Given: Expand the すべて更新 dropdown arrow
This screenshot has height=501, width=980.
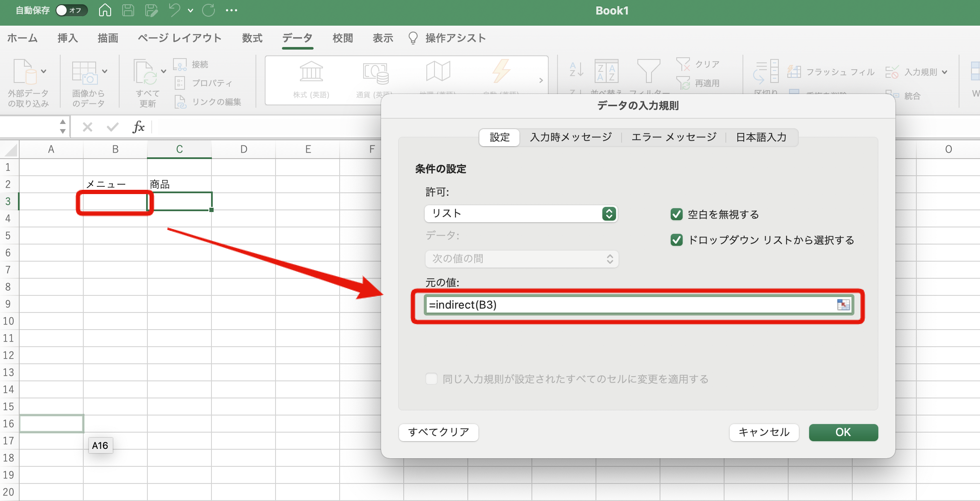Looking at the screenshot, I should click(x=164, y=71).
